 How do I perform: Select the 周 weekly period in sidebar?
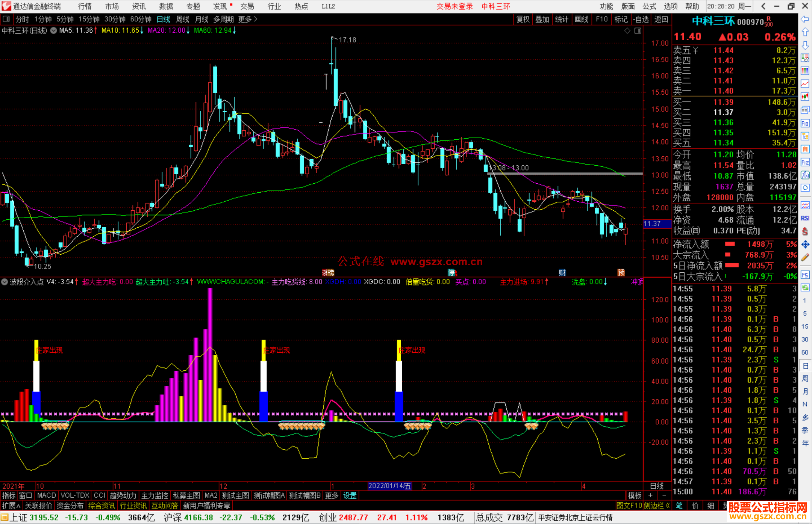point(805,378)
